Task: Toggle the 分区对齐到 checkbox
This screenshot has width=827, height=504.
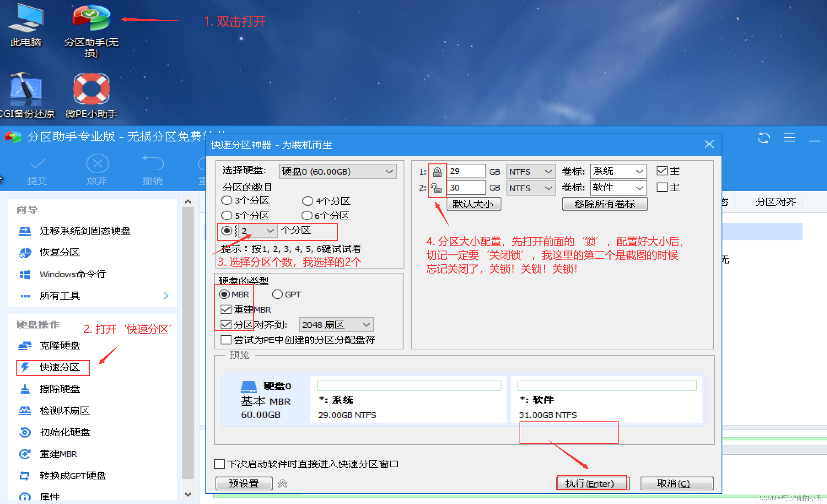Action: click(x=226, y=324)
